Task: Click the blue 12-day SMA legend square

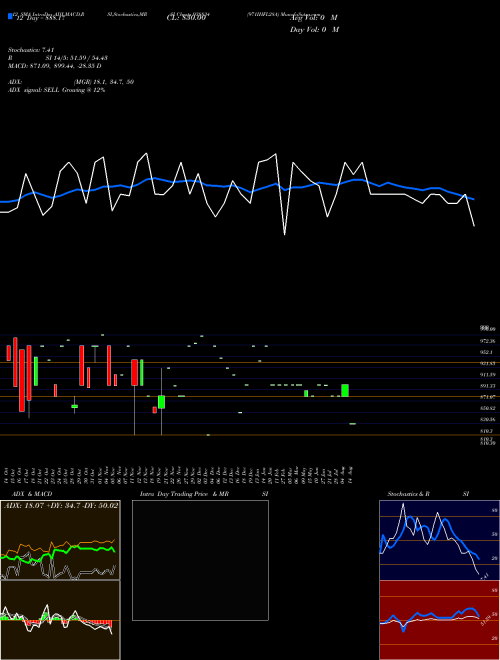Action: 10,16
